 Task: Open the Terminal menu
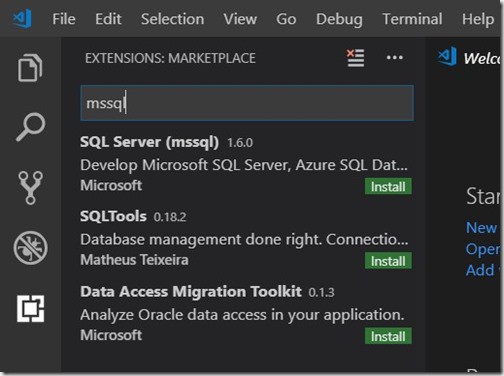412,19
